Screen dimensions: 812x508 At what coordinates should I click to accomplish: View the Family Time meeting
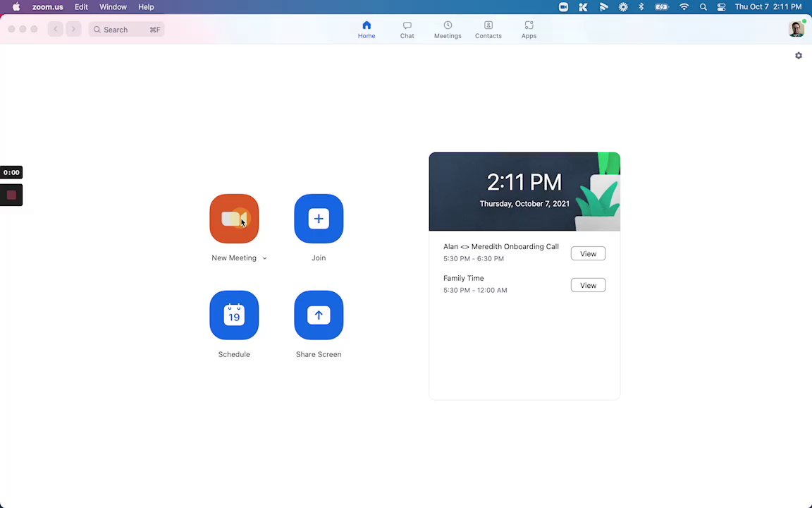[x=589, y=285]
